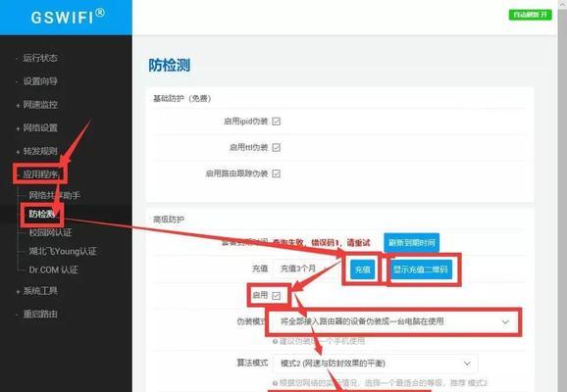Select 湖北飞Young认证 submenu item
The width and height of the screenshot is (567, 392).
pos(63,252)
